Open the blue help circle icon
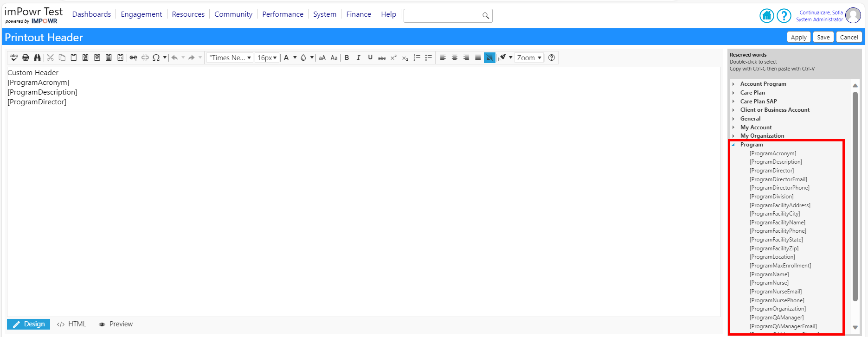This screenshot has width=868, height=337. (x=784, y=15)
